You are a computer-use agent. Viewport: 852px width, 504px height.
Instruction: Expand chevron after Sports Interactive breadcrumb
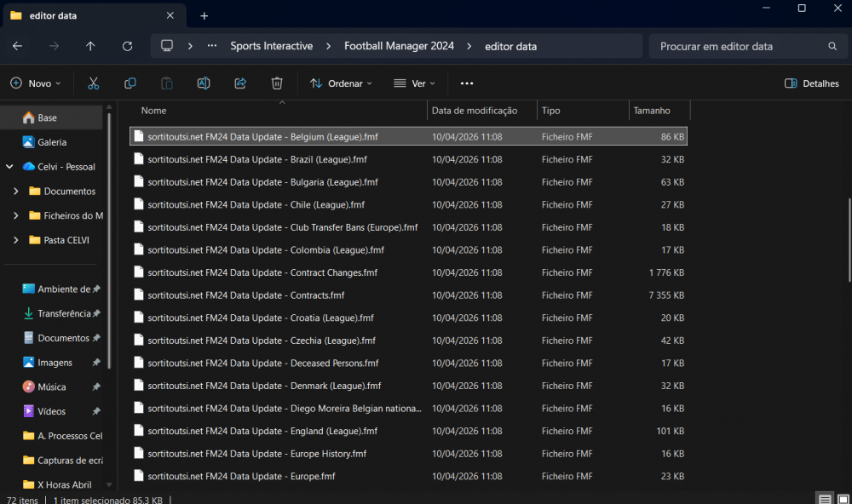coord(328,46)
